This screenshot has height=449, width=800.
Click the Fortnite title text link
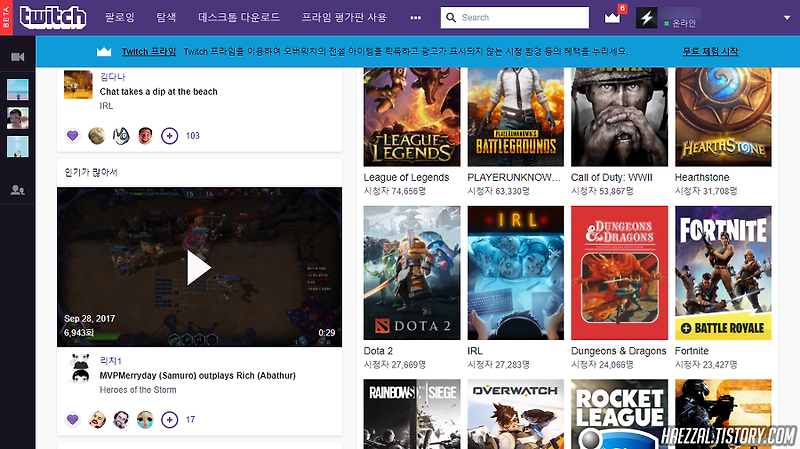(x=692, y=351)
